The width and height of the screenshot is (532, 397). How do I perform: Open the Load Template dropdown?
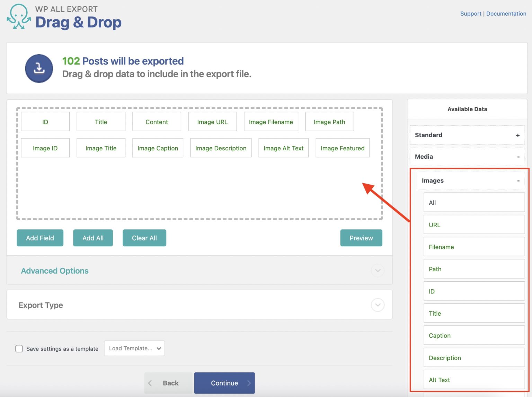point(134,348)
